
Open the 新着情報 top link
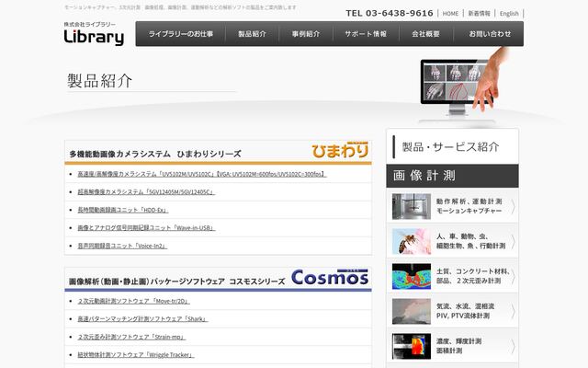pyautogui.click(x=479, y=14)
